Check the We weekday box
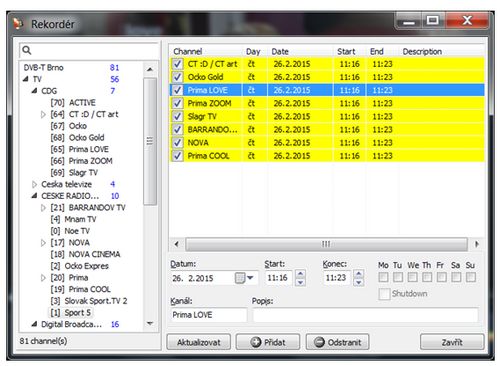The image size is (500, 366). click(x=412, y=277)
